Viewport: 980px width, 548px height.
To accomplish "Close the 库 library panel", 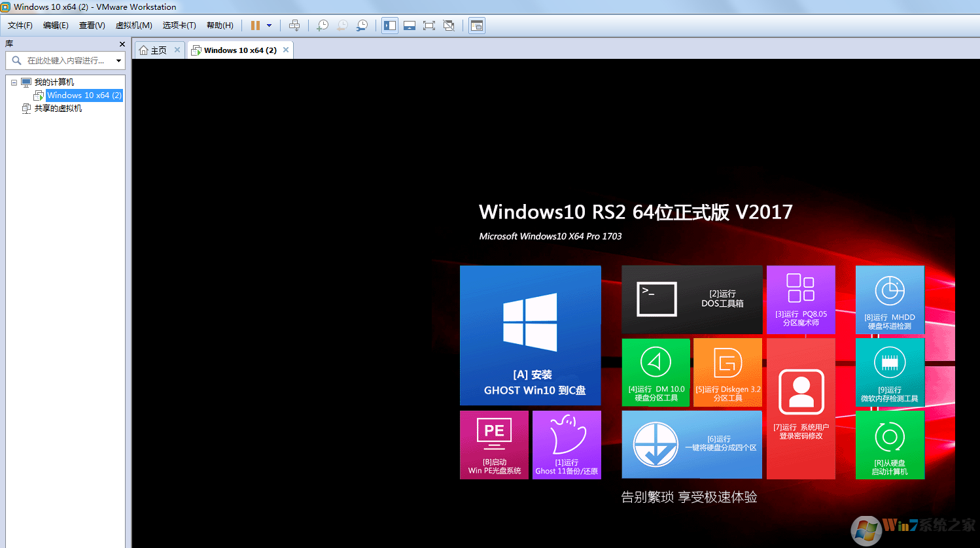I will point(122,44).
